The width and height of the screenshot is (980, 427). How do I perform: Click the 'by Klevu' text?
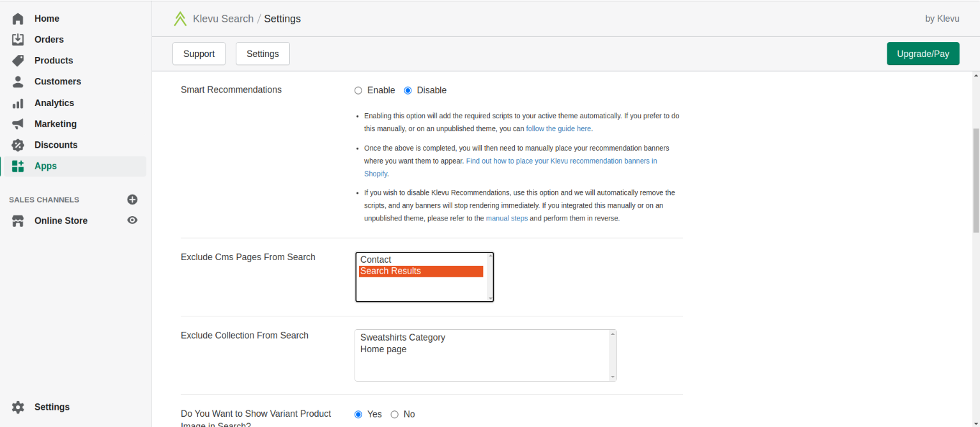(942, 19)
